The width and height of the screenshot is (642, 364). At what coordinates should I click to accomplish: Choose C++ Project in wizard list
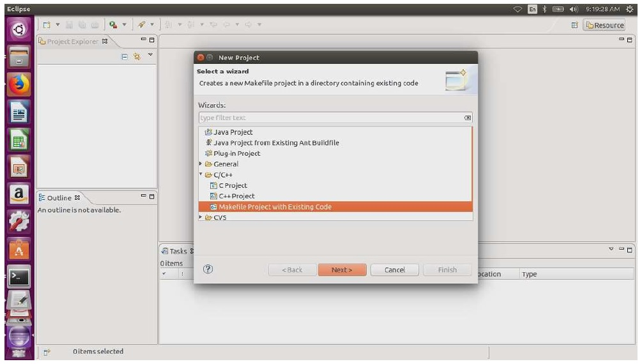[236, 196]
